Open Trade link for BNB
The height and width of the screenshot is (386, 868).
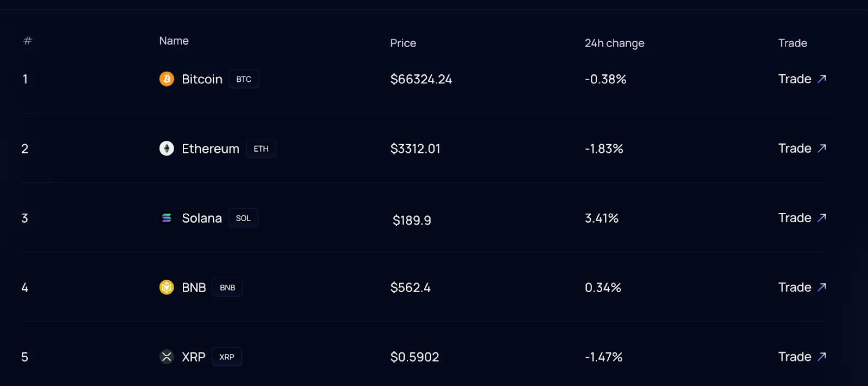pos(802,287)
